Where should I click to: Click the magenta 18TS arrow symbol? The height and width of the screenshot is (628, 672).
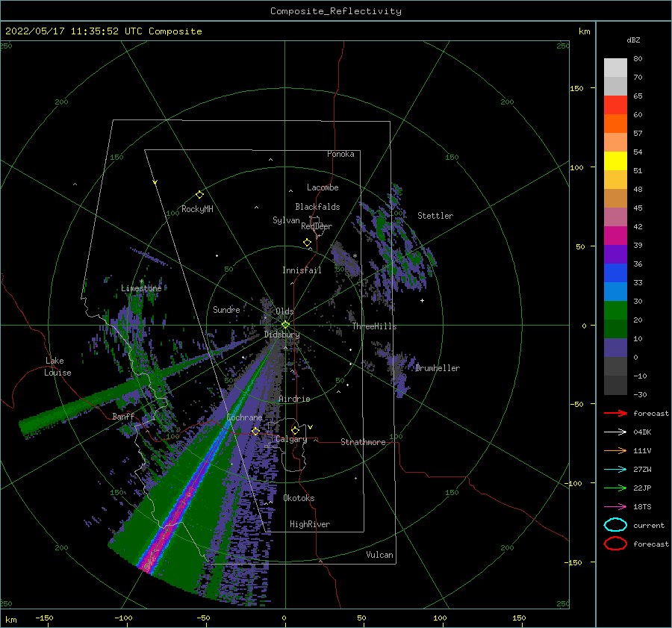coord(615,507)
